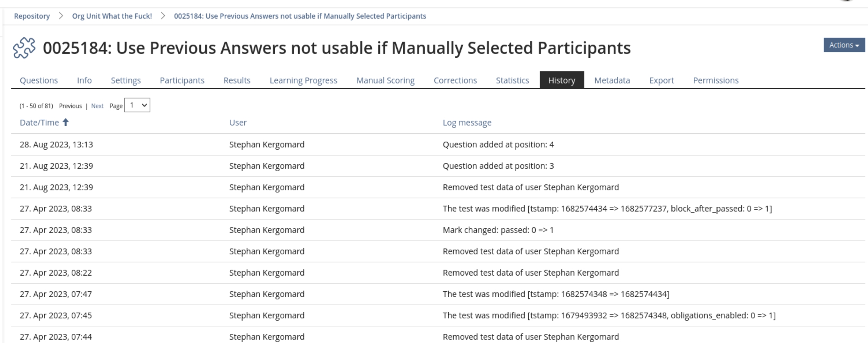
Task: Switch to the Questions tab
Action: pos(39,80)
